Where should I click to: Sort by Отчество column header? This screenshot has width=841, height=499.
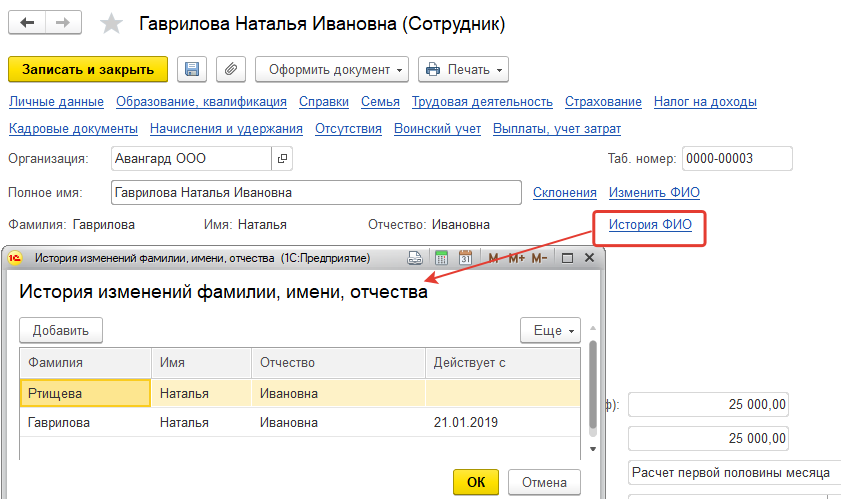338,363
